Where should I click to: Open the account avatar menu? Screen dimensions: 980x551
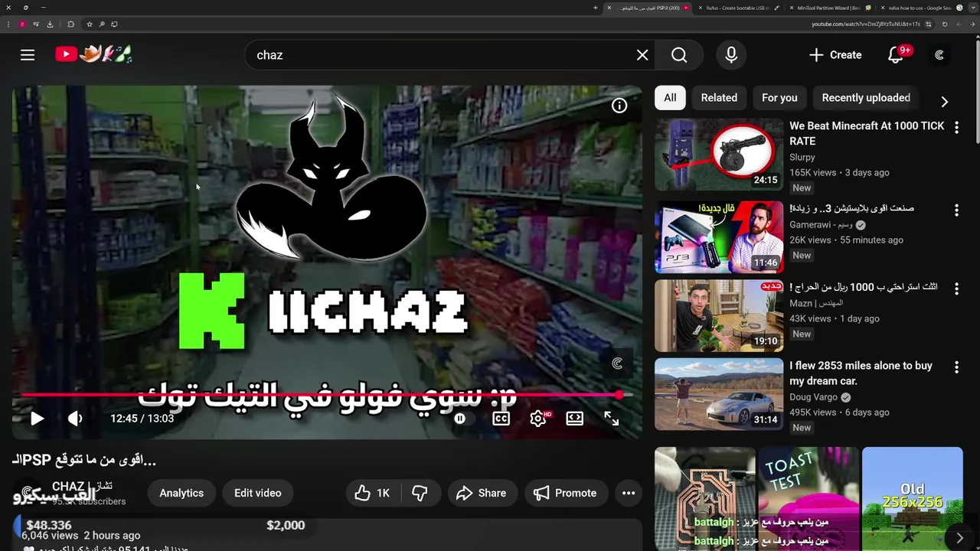[x=939, y=55]
